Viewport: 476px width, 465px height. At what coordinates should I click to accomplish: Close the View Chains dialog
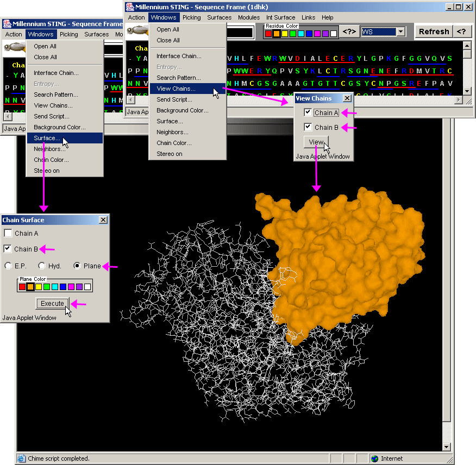[347, 98]
